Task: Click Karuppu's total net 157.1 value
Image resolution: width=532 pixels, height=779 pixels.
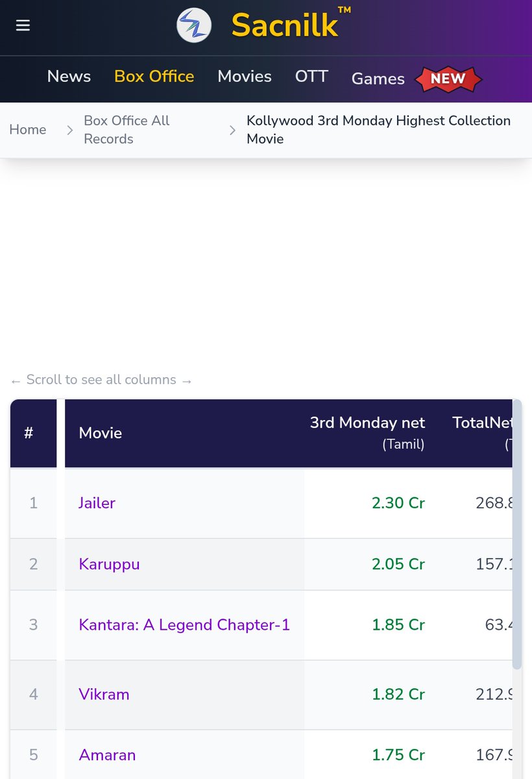Action: (494, 564)
